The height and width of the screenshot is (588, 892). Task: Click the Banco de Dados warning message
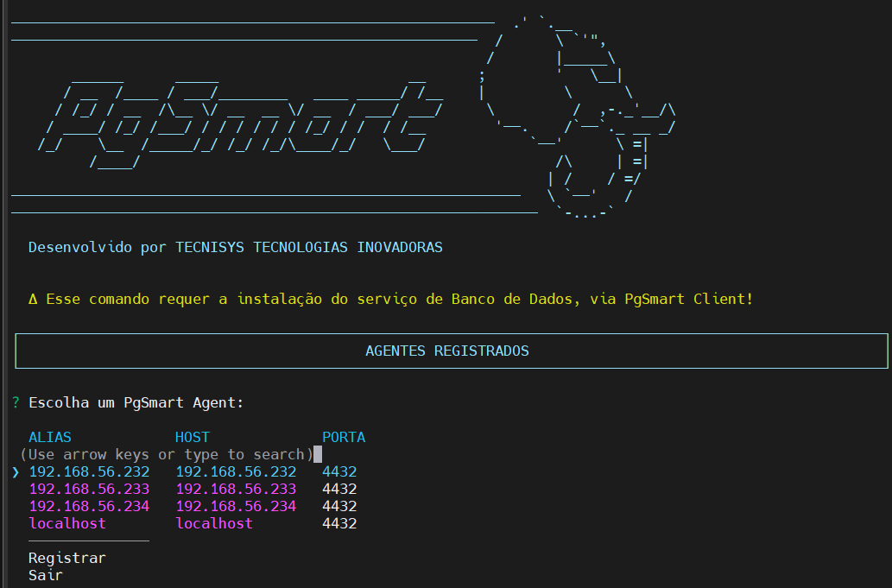391,299
